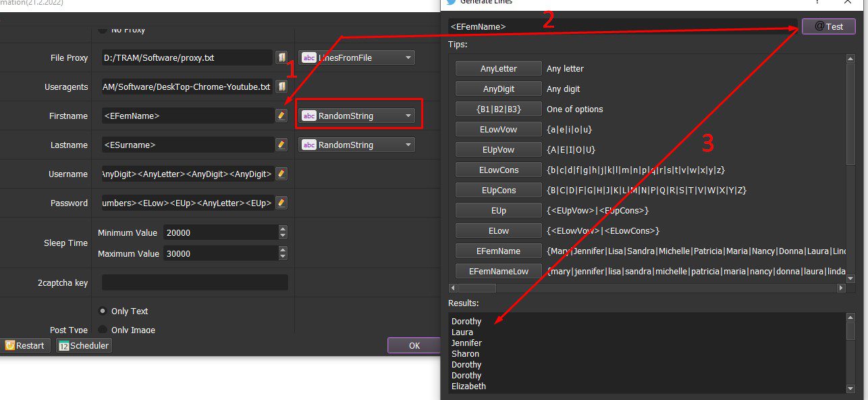Click the File Proxy browse file icon
This screenshot has height=400, width=868.
click(281, 57)
